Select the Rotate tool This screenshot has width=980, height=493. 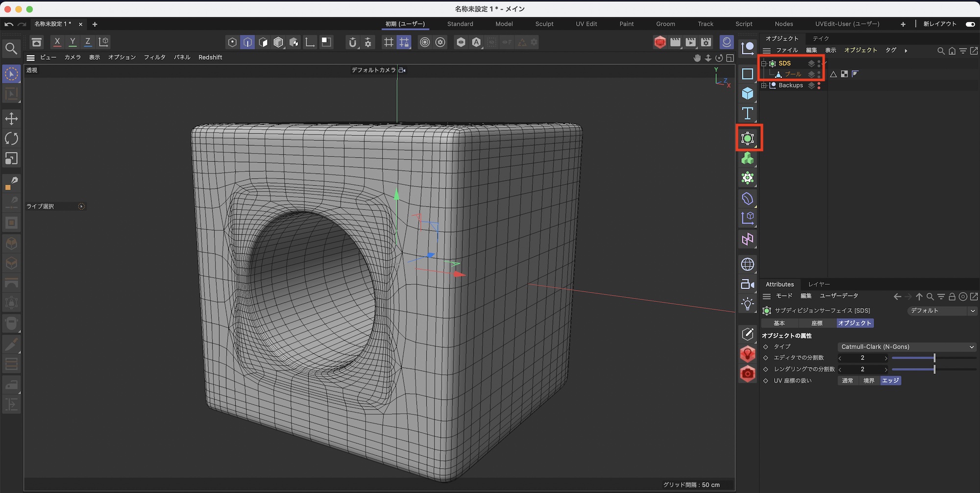(x=11, y=139)
